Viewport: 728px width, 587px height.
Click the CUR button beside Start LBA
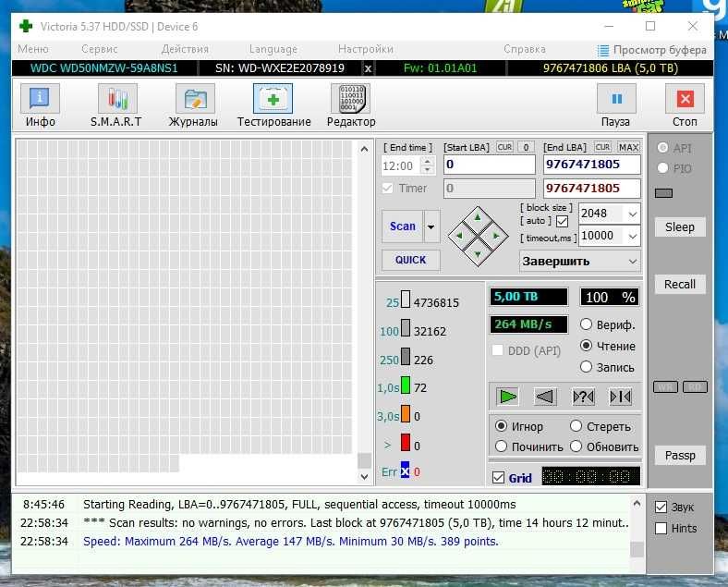[504, 147]
